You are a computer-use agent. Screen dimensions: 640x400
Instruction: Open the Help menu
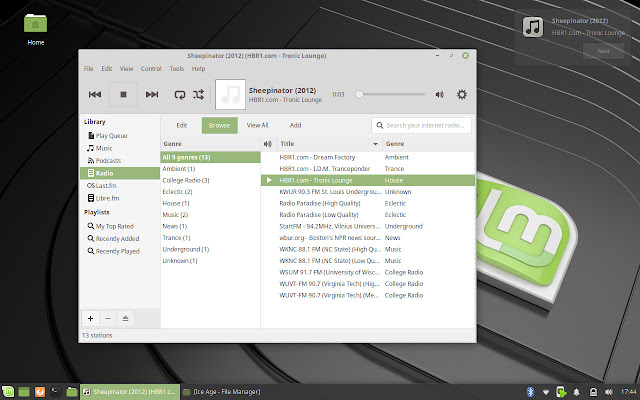(198, 69)
